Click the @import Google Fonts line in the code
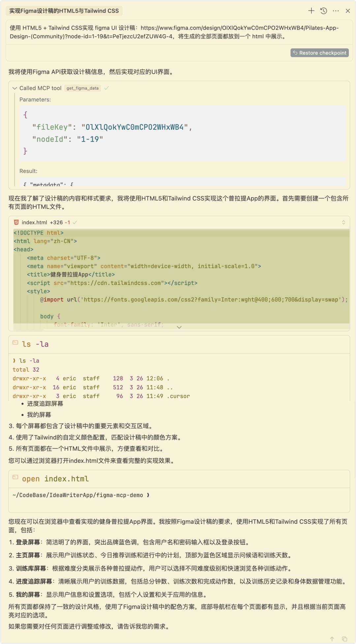 [x=194, y=300]
